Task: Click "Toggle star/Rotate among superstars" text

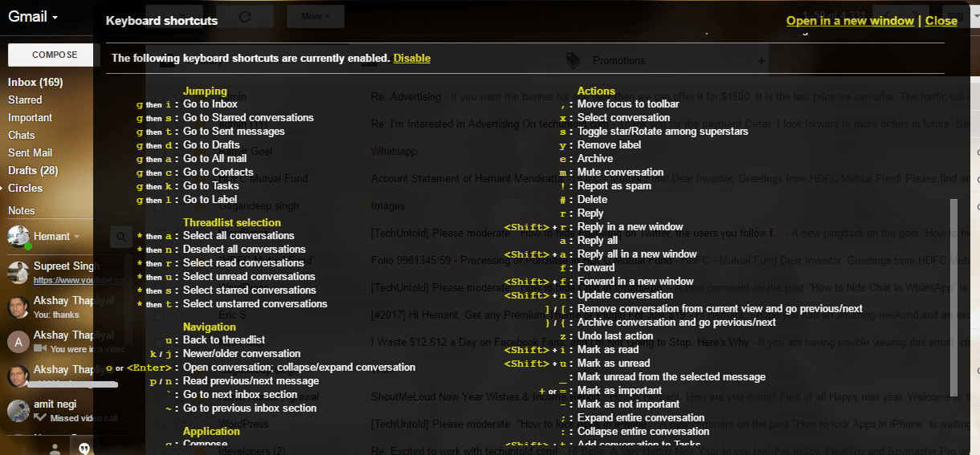Action: tap(663, 131)
